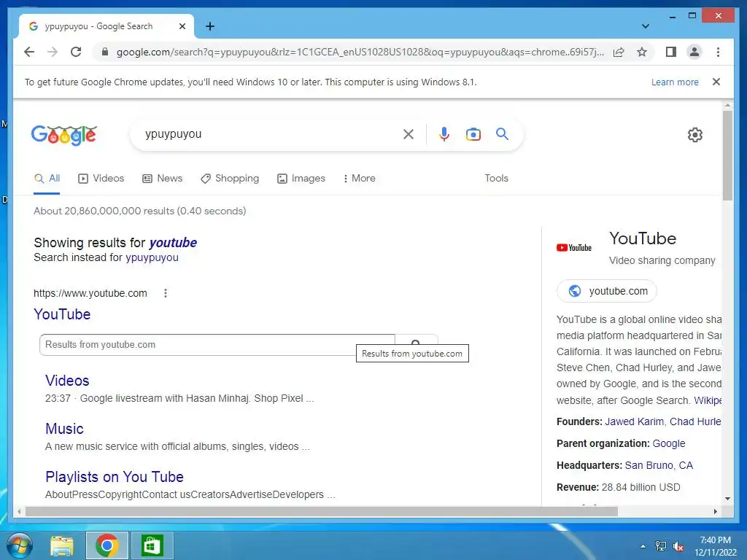Click the Results from youtube.com search field

tap(217, 345)
